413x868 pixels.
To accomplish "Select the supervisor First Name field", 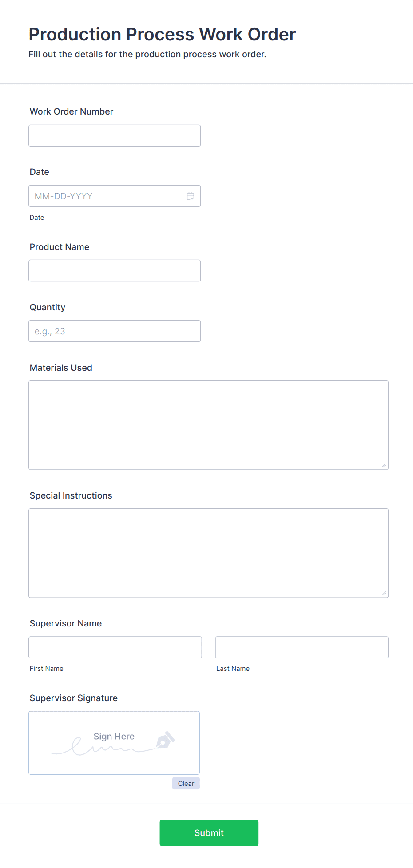I will pos(115,647).
